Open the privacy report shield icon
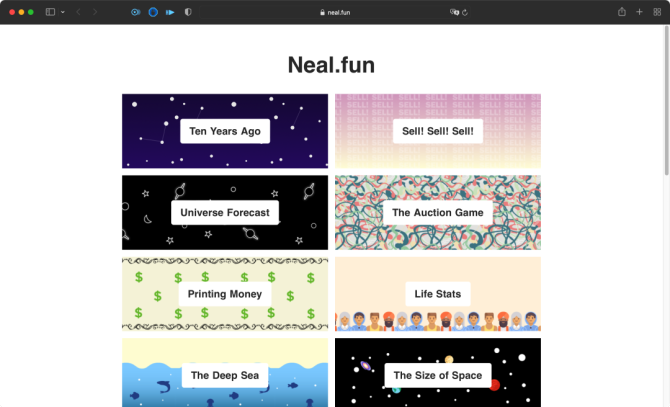The height and width of the screenshot is (407, 670). click(188, 12)
